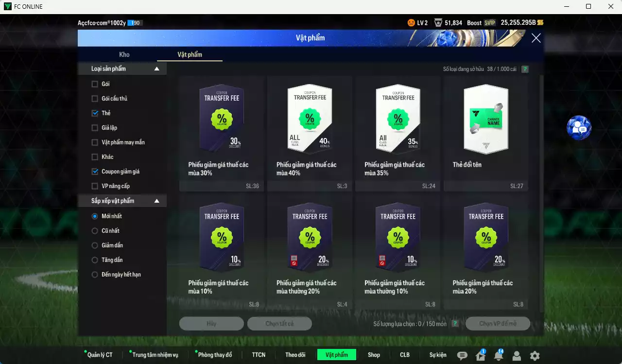Switch to the Kho tab

click(124, 55)
